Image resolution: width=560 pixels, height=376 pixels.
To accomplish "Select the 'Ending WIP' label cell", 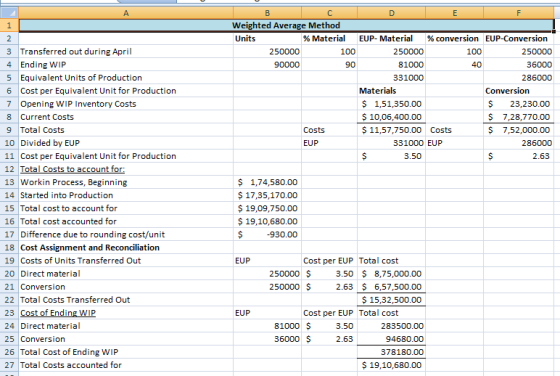I will 126,65.
